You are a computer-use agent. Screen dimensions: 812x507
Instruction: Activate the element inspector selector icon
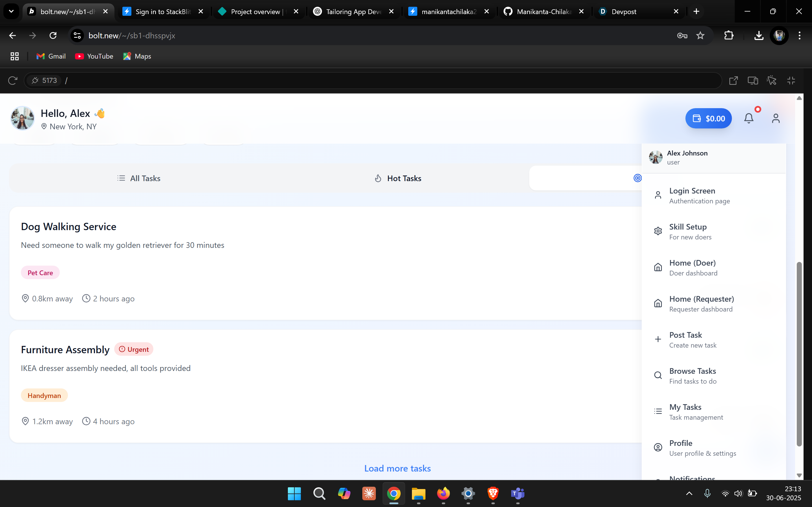(x=772, y=81)
